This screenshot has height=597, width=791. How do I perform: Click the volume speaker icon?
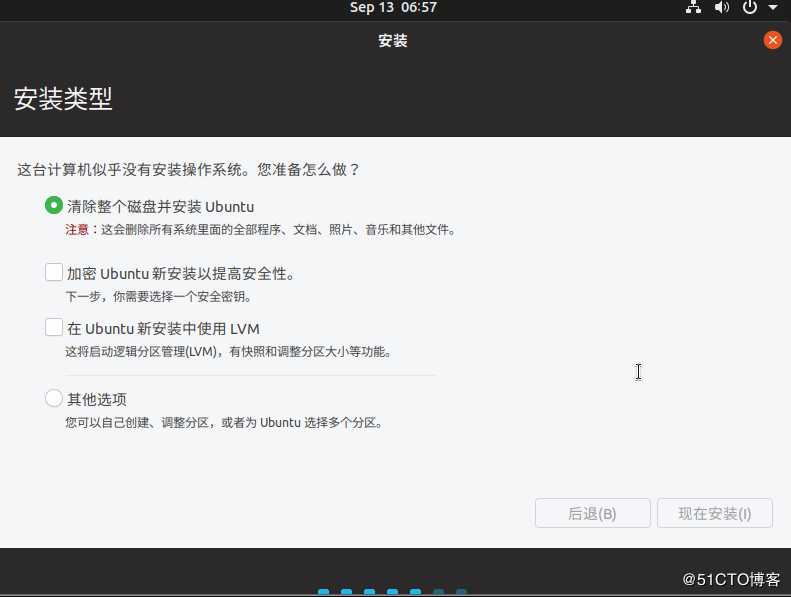point(721,7)
